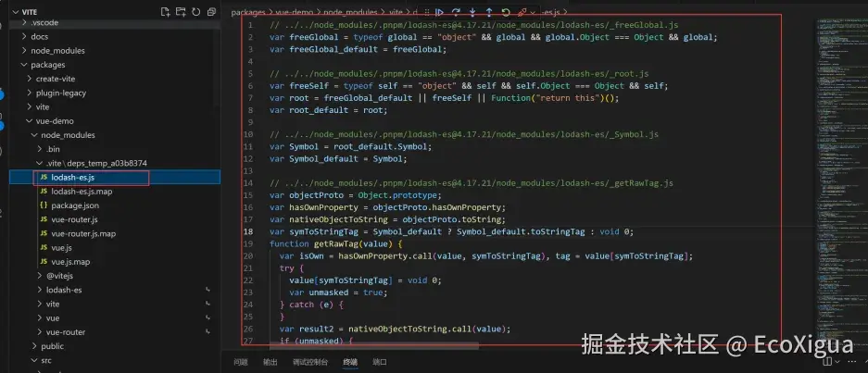This screenshot has height=373, width=868.
Task: Open the 端口 panel tab
Action: click(380, 363)
